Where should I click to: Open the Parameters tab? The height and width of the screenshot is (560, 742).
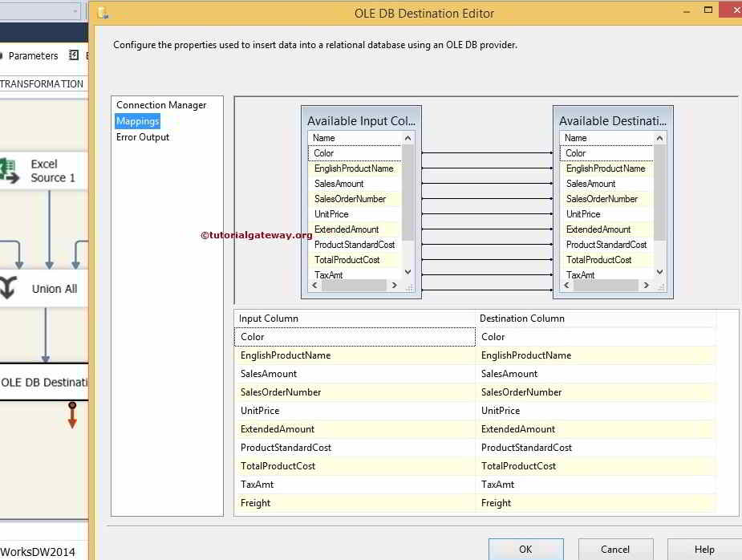point(33,55)
